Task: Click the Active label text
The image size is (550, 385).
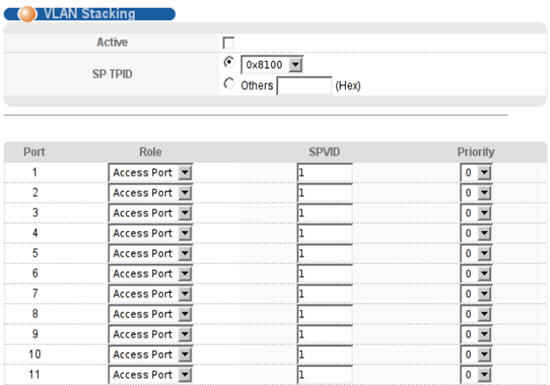Action: click(x=112, y=42)
